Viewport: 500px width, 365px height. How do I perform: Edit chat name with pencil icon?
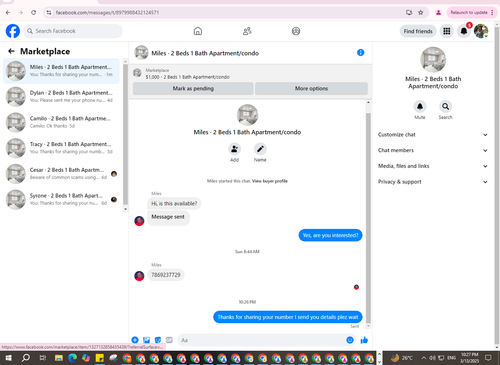(x=260, y=149)
